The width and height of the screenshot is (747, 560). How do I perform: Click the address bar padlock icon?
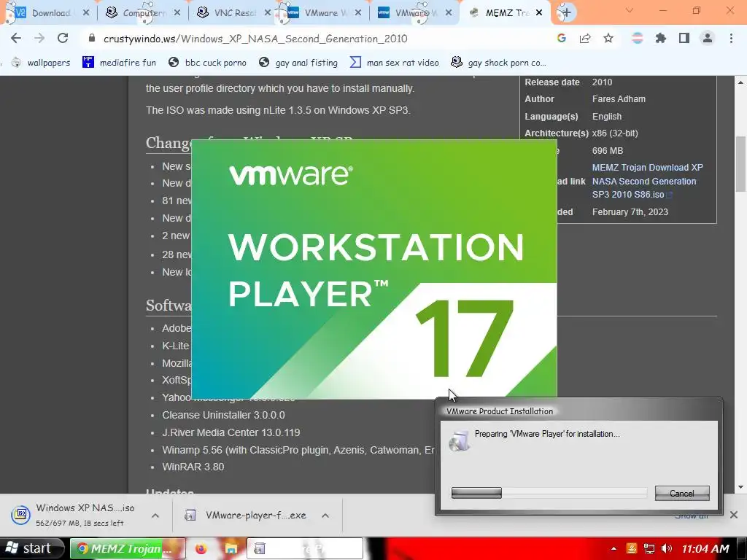(x=92, y=39)
